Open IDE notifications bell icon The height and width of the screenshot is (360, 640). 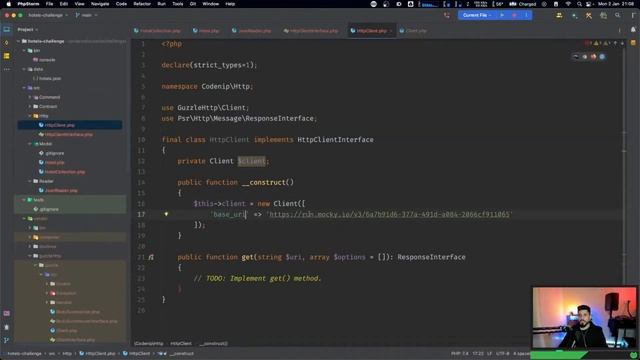633,29
